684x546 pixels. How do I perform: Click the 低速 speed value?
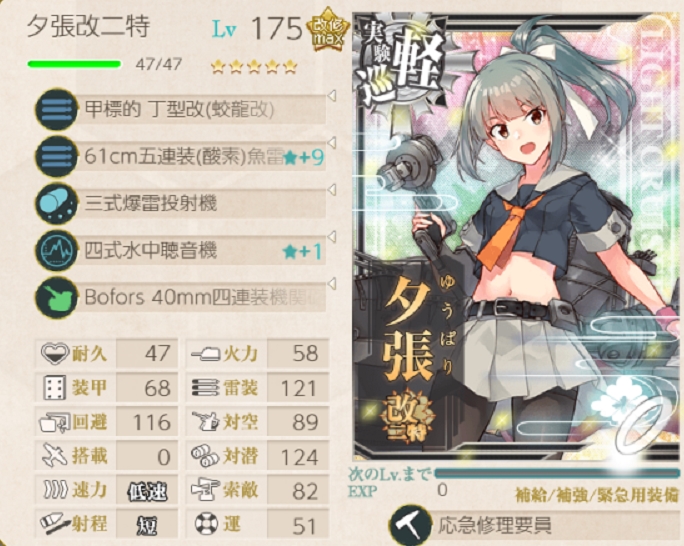point(147,492)
